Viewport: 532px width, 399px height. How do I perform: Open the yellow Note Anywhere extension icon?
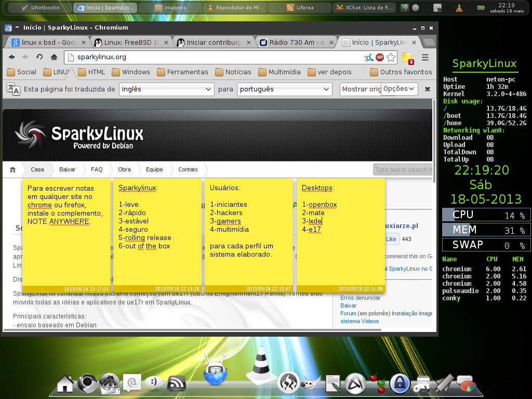point(407,58)
